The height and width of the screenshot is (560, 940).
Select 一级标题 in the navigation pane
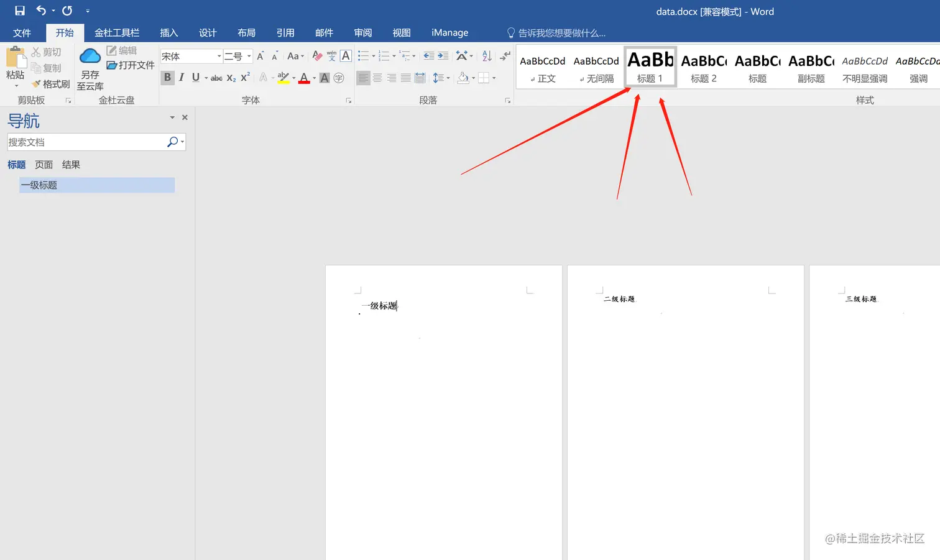coord(97,185)
